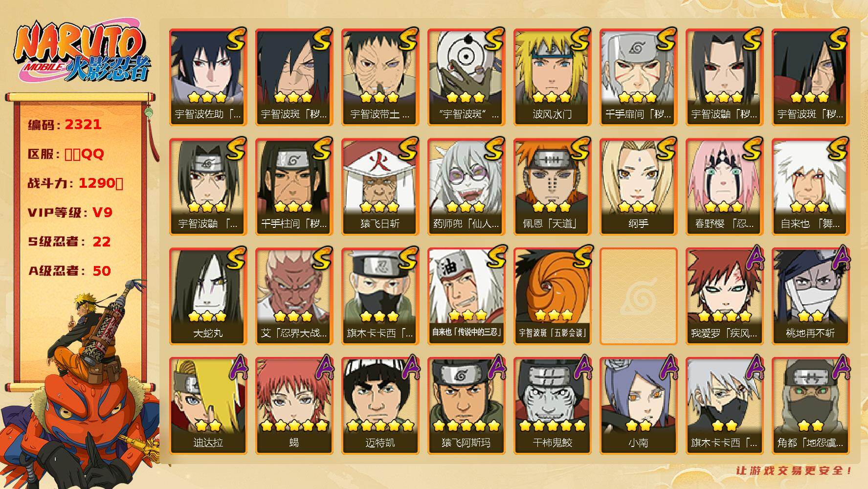Click the 纲手 ninja portrait
This screenshot has height=489, width=868.
tap(638, 187)
